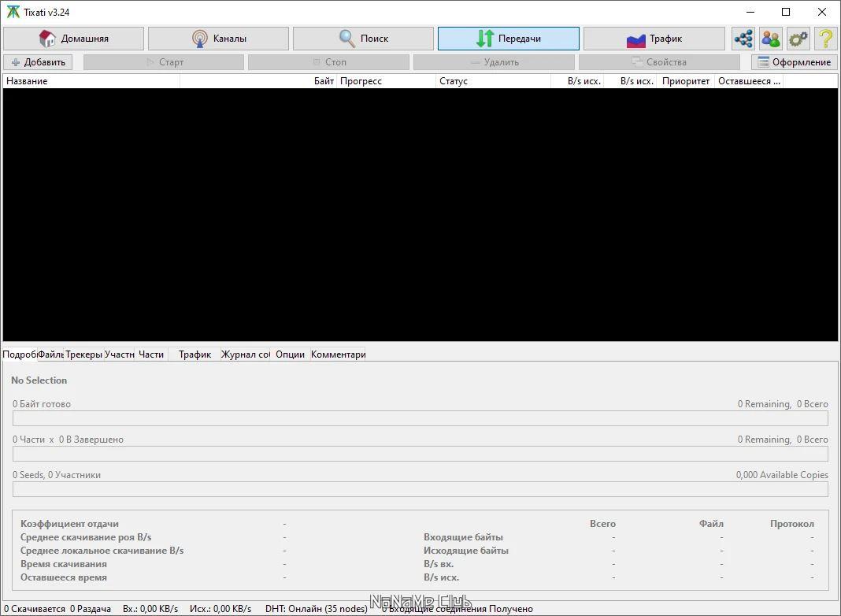Viewport: 841px width, 616px height.
Task: Switch to the Участники peers tab
Action: 119,354
